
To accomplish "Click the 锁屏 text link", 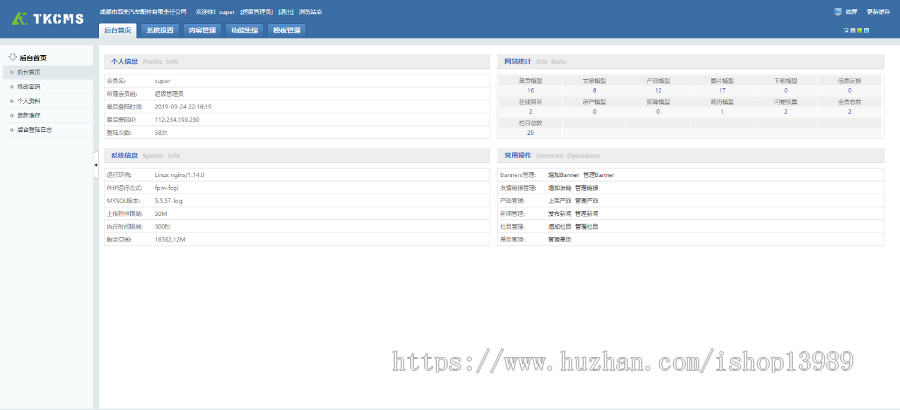I will pos(851,11).
